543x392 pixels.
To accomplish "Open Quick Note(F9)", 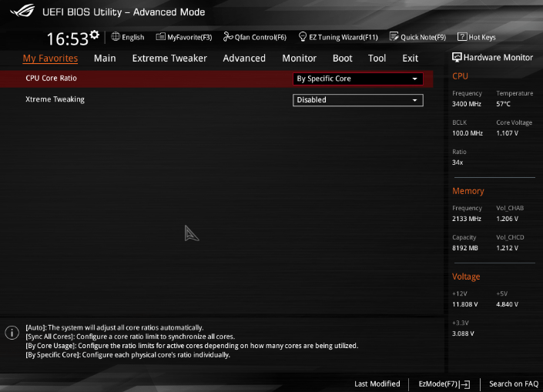I will [x=423, y=37].
